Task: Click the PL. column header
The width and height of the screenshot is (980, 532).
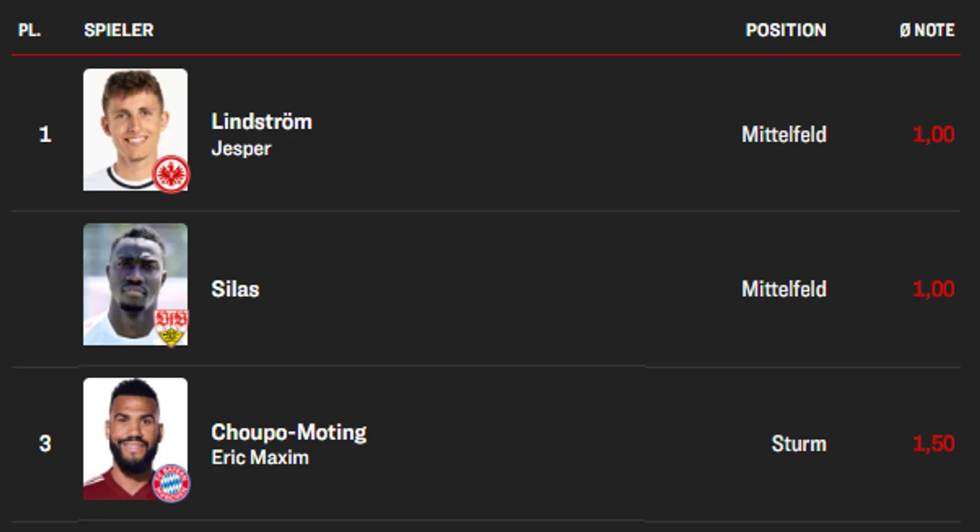Action: [x=30, y=30]
